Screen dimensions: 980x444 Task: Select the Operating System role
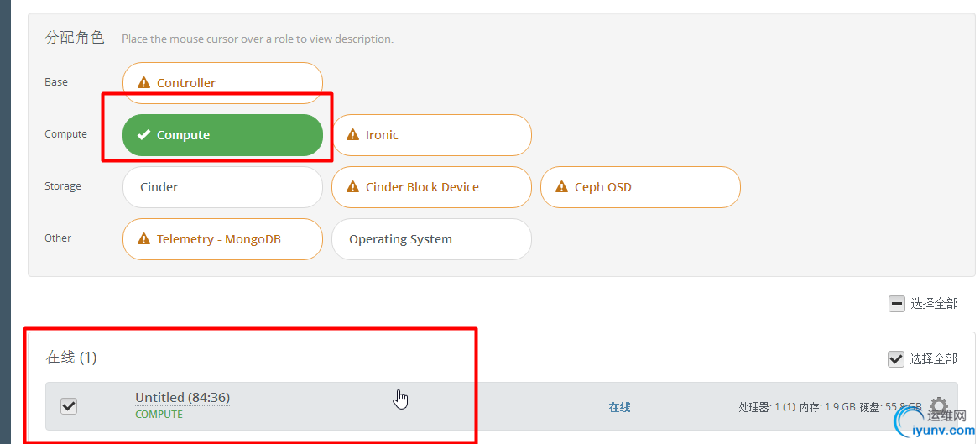[x=431, y=239]
